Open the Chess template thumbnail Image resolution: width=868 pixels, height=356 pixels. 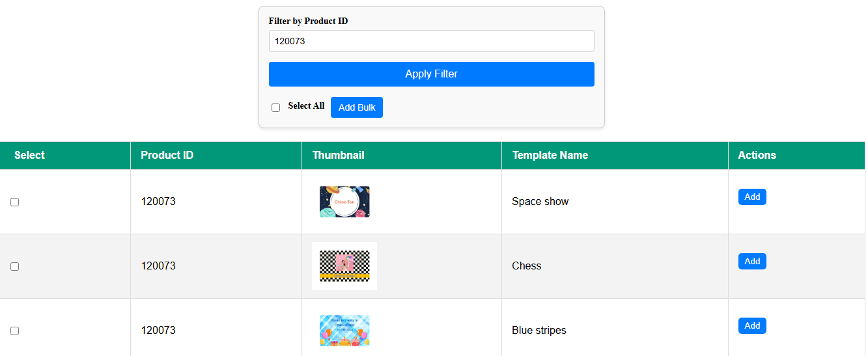click(x=344, y=266)
